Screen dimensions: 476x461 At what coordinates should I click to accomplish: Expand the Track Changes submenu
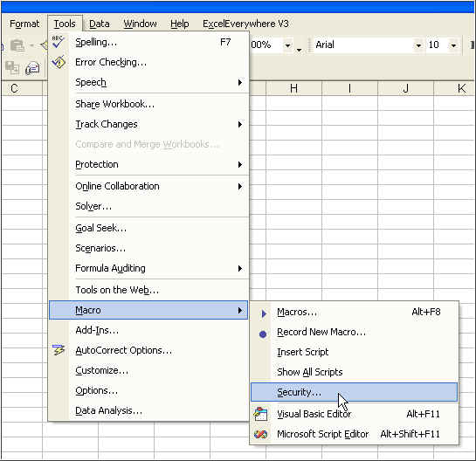(x=148, y=124)
